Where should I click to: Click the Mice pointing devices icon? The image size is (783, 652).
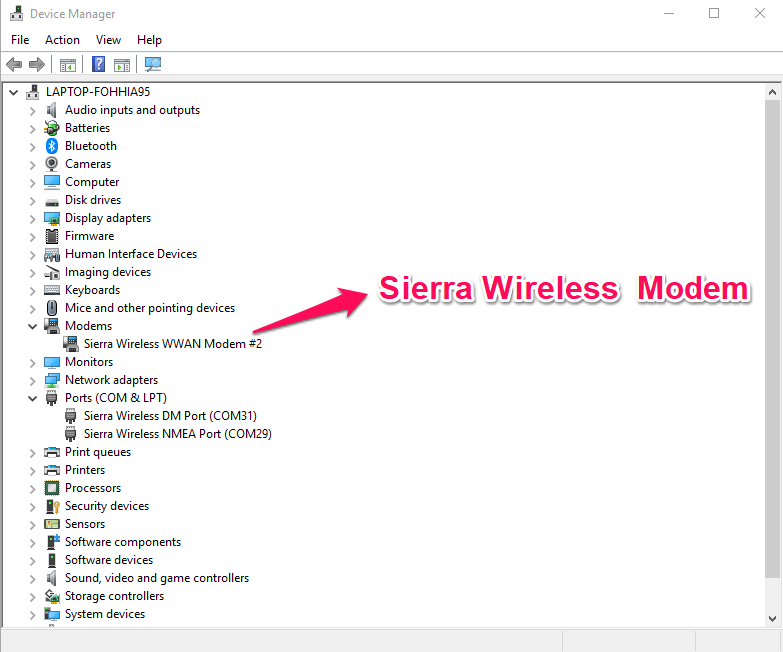tap(51, 308)
